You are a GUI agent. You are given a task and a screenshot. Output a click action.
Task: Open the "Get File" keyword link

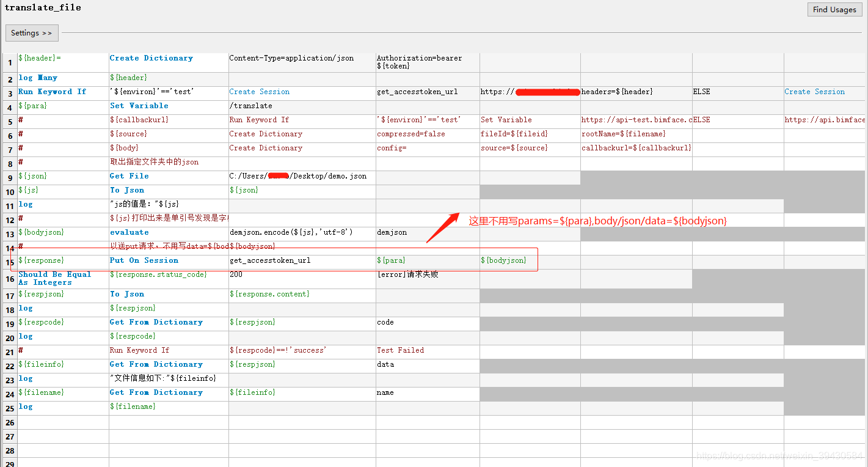[x=129, y=175]
